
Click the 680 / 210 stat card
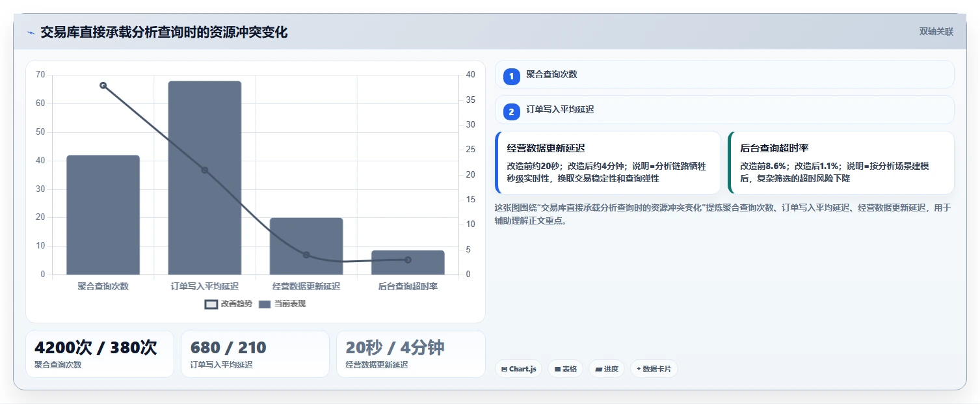coord(255,354)
